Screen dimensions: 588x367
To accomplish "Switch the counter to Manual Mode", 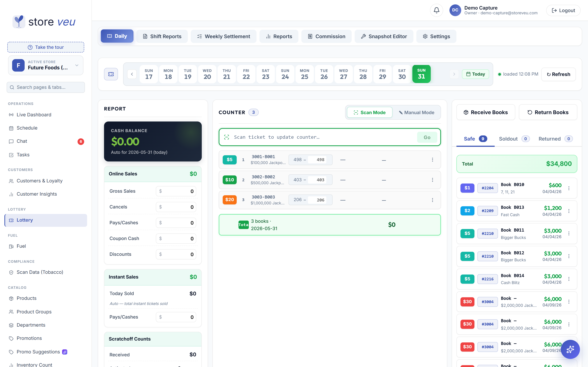I will (x=416, y=112).
